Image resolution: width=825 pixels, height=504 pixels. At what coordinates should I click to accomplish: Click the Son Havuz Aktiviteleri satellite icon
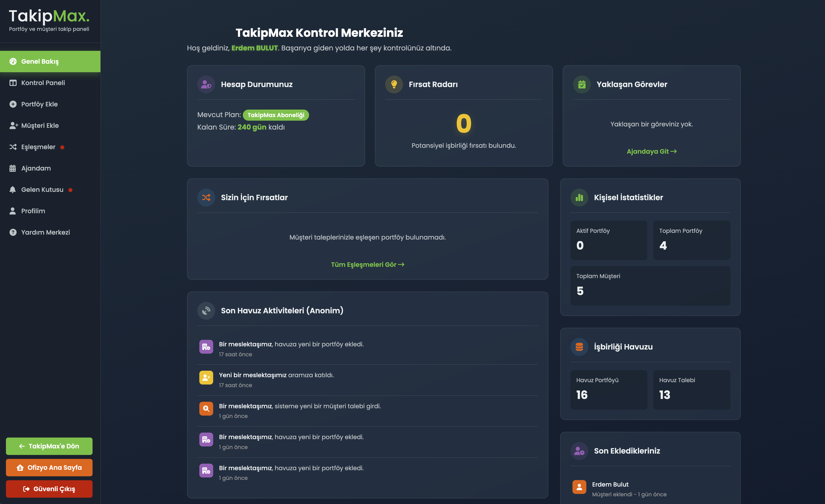point(206,310)
